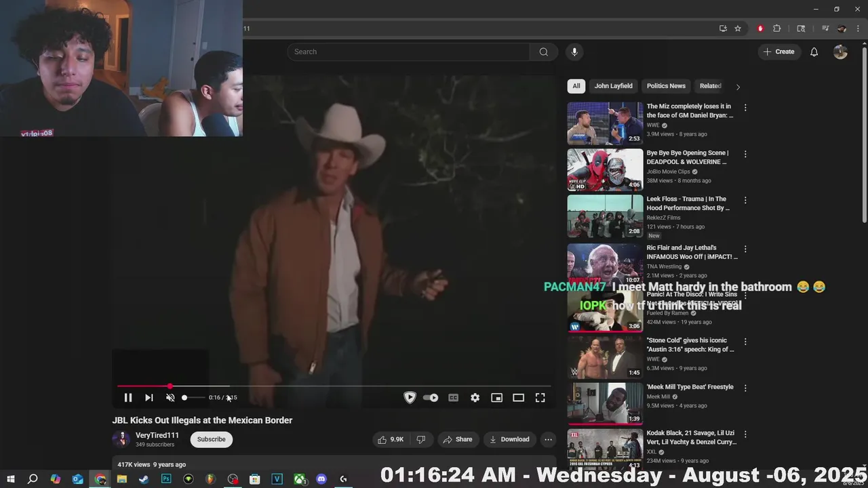Toggle the autoplay switch
868x488 pixels.
click(431, 398)
